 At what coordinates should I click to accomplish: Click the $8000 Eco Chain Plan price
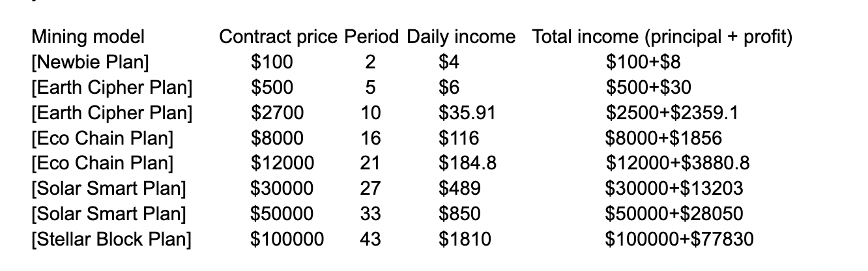(x=277, y=138)
